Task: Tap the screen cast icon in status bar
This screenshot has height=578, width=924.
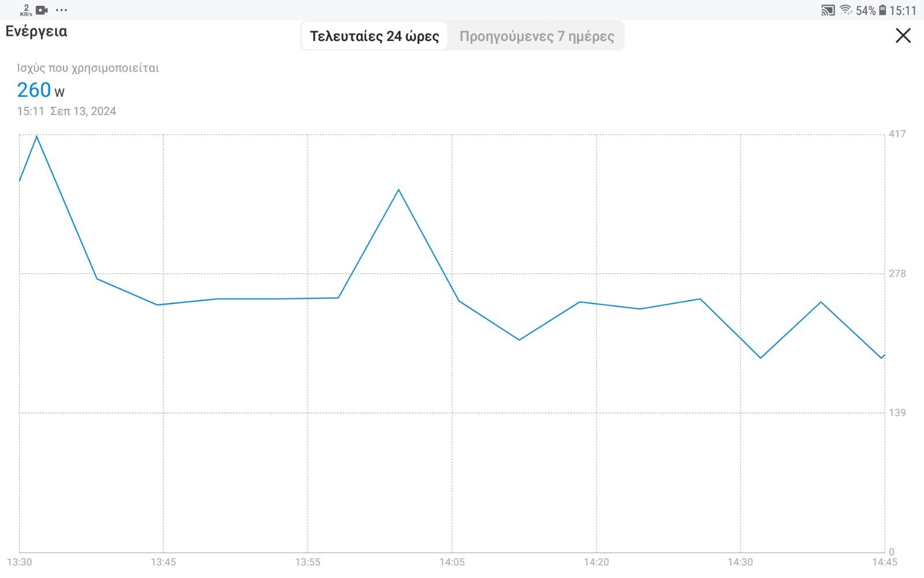Action: click(828, 10)
